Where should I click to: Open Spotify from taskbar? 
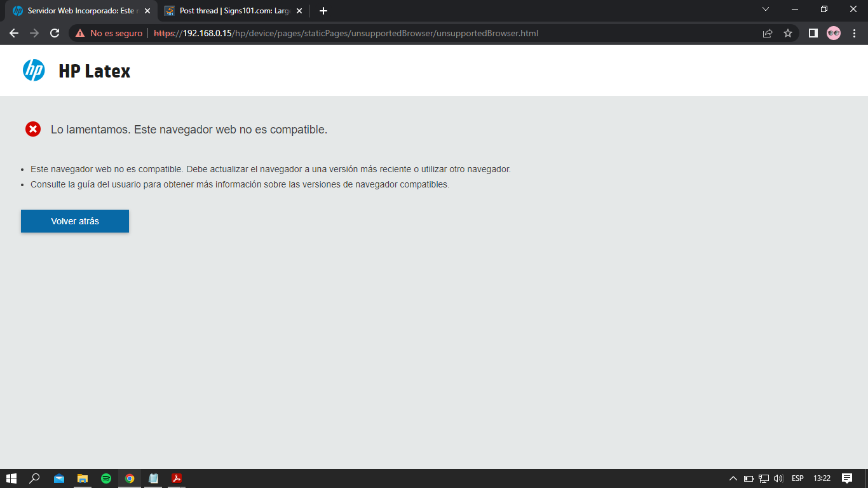click(x=106, y=478)
